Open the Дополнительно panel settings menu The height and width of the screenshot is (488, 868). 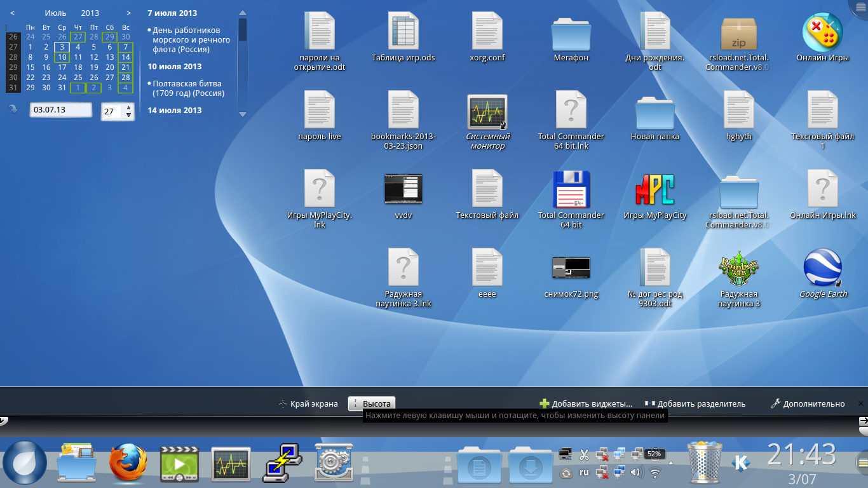coord(808,403)
